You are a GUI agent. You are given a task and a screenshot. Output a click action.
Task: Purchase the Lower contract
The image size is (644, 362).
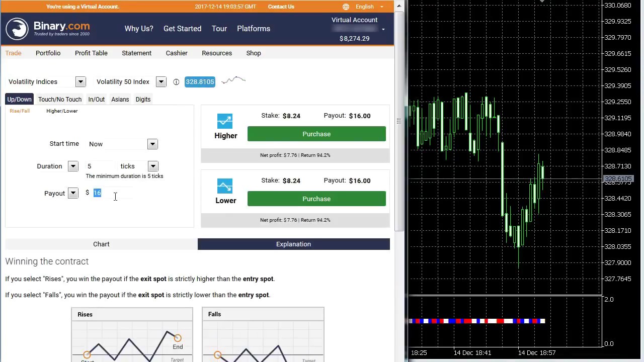click(x=316, y=199)
